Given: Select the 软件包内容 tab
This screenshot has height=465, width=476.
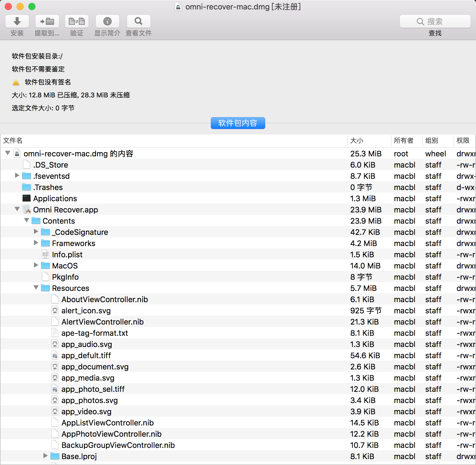Looking at the screenshot, I should click(238, 123).
